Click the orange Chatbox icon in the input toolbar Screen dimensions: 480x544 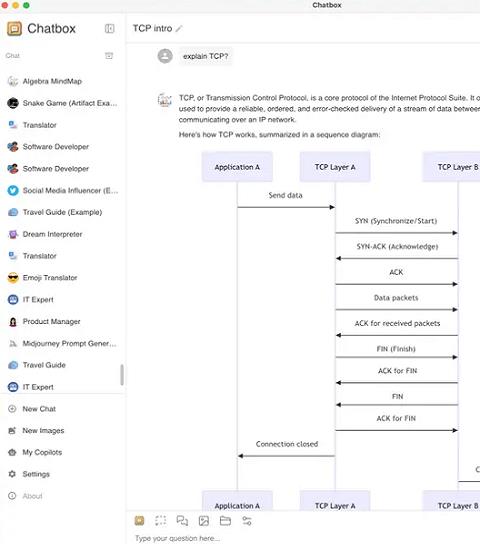[139, 520]
